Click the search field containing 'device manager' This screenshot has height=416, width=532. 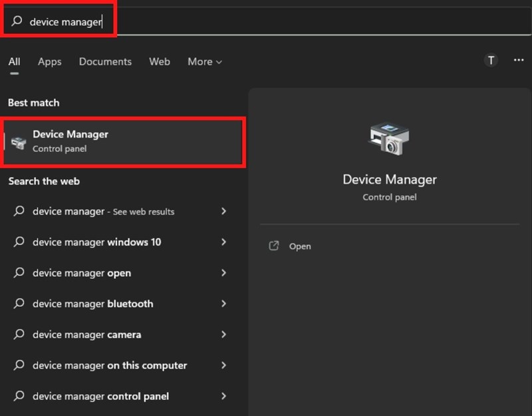(x=266, y=21)
